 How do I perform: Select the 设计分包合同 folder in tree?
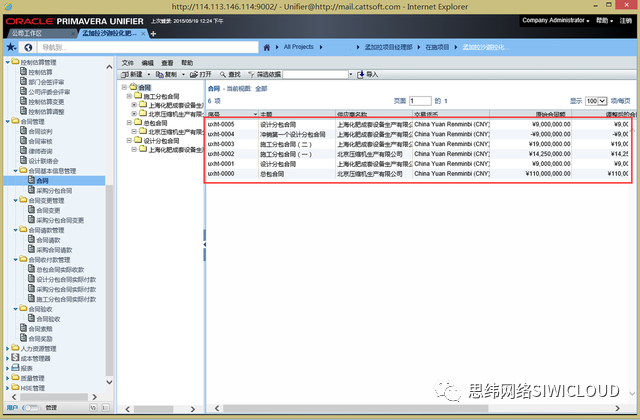[x=161, y=141]
